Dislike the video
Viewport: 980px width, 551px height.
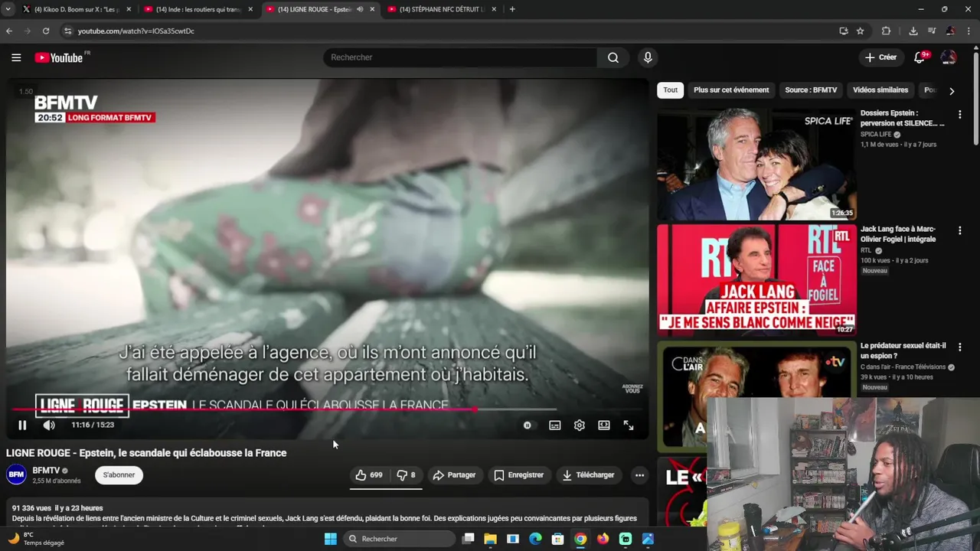click(x=407, y=475)
